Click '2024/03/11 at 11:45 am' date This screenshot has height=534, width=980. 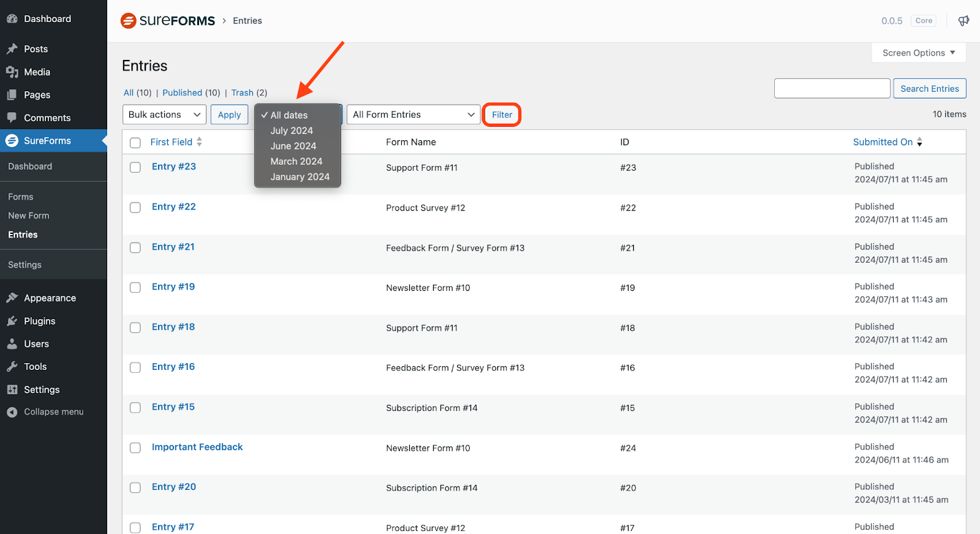[902, 500]
